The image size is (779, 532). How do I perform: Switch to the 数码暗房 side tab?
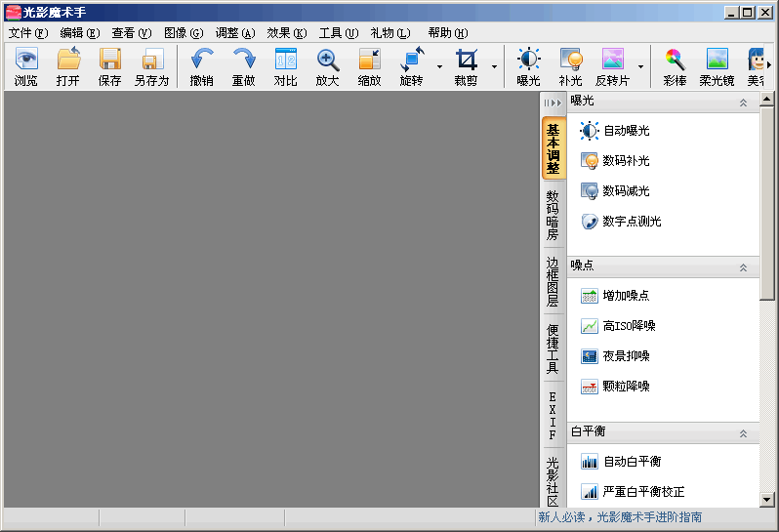[x=553, y=215]
